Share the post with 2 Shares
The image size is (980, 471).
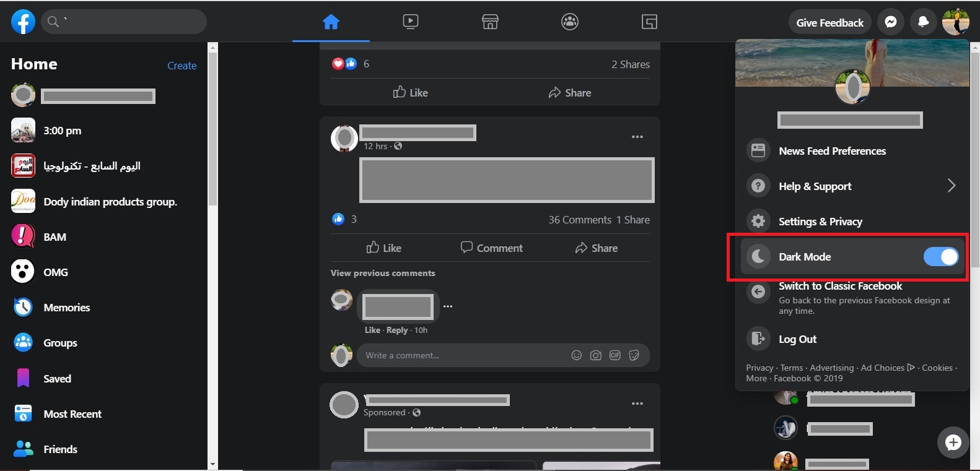569,92
